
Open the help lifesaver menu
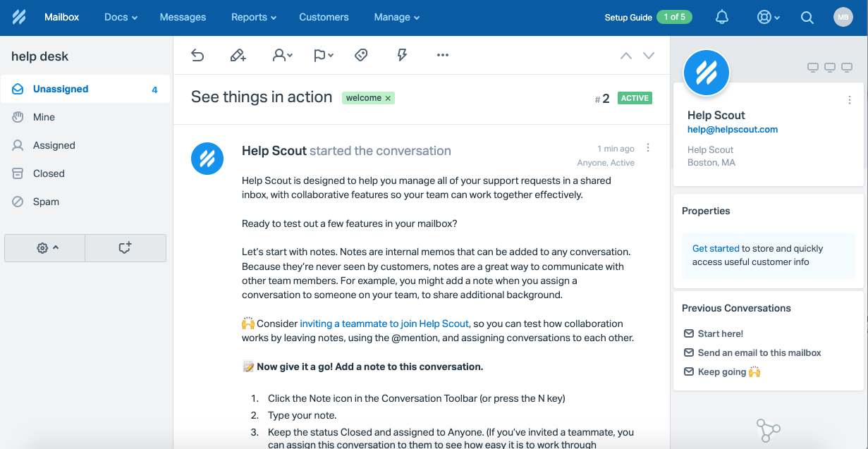pos(768,17)
